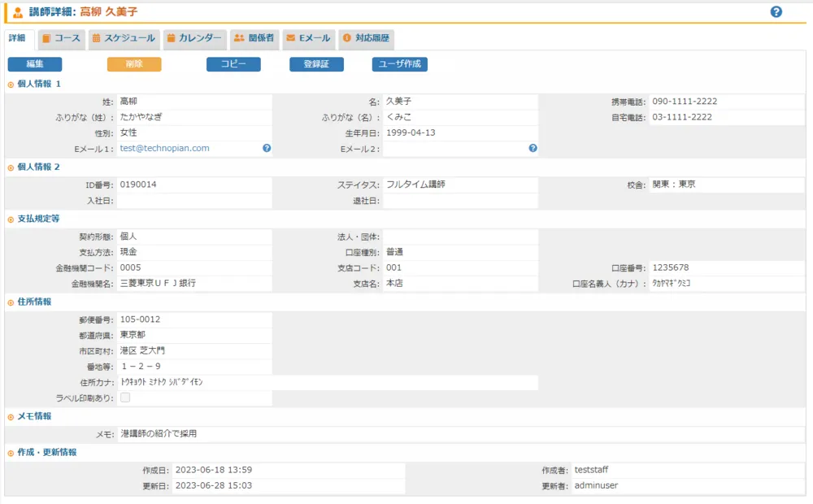813x504 pixels.
Task: Click the account number 1235678
Action: (x=671, y=267)
